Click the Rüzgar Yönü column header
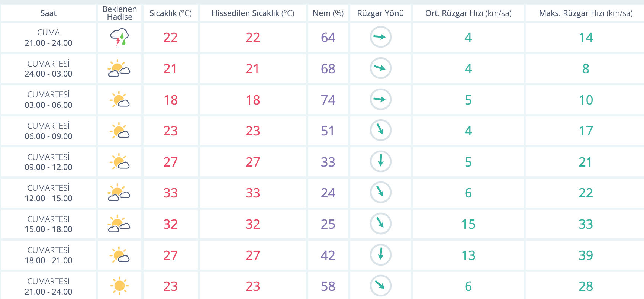The image size is (644, 299). 380,13
